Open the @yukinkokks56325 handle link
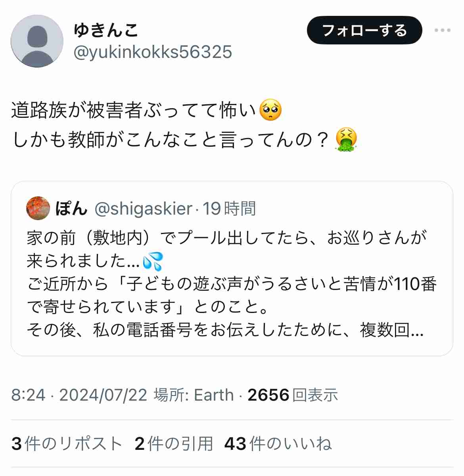Image resolution: width=464 pixels, height=476 pixels. (x=153, y=52)
